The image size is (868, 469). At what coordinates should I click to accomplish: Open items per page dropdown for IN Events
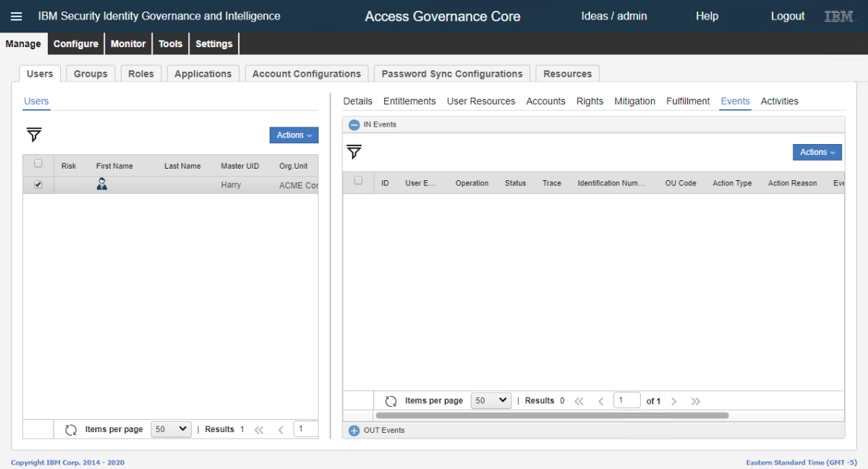[490, 401]
